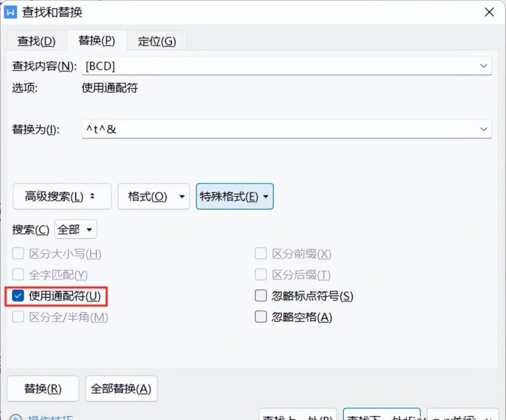Expand the 替换为 history dropdown arrow
The image size is (506, 420).
(x=484, y=129)
